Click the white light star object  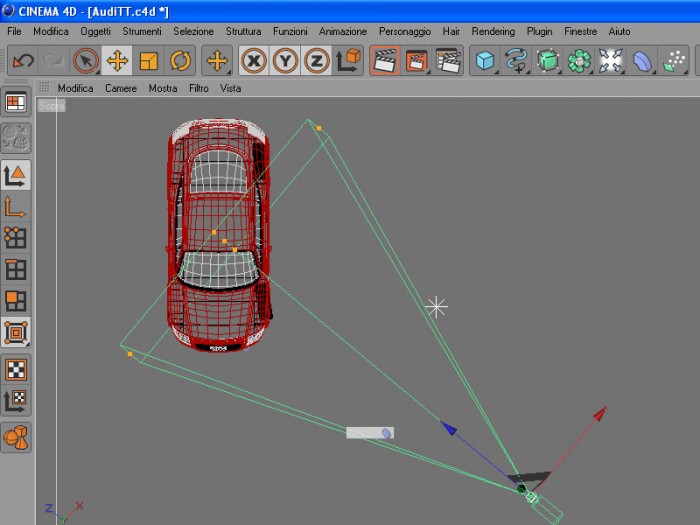click(436, 307)
